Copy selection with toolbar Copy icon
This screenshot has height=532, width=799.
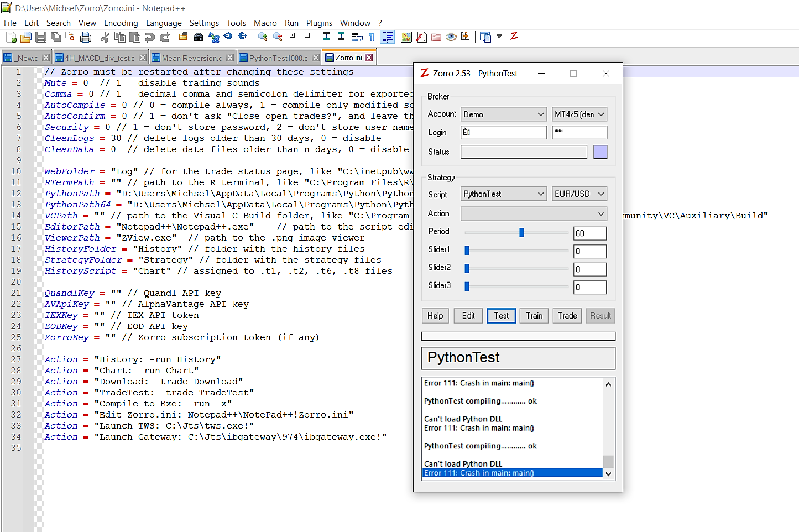[119, 37]
